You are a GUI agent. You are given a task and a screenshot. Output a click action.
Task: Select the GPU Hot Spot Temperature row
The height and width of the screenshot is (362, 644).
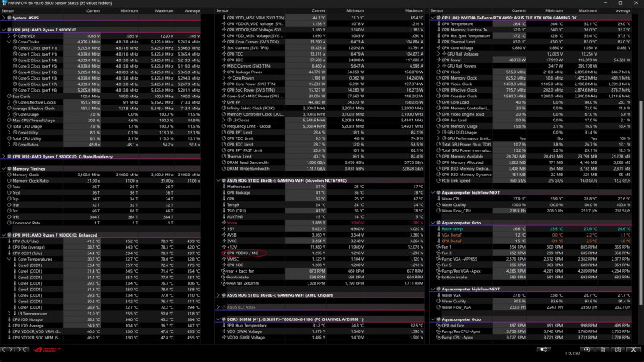(530, 36)
